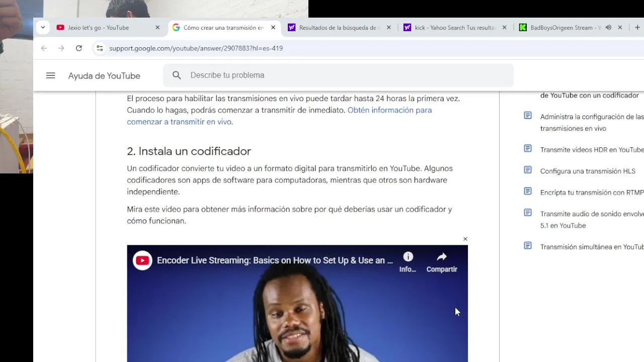Click Compartir share arrow on video

pos(442,262)
